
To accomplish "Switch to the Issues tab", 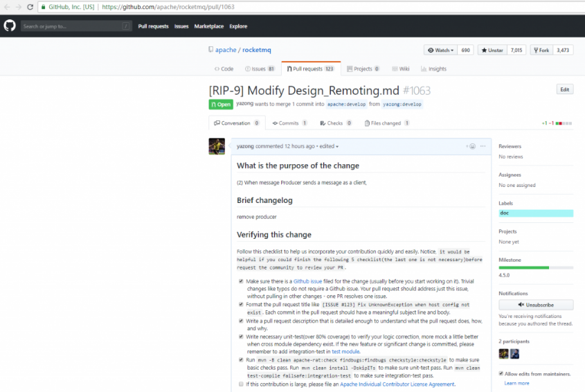I will point(260,69).
